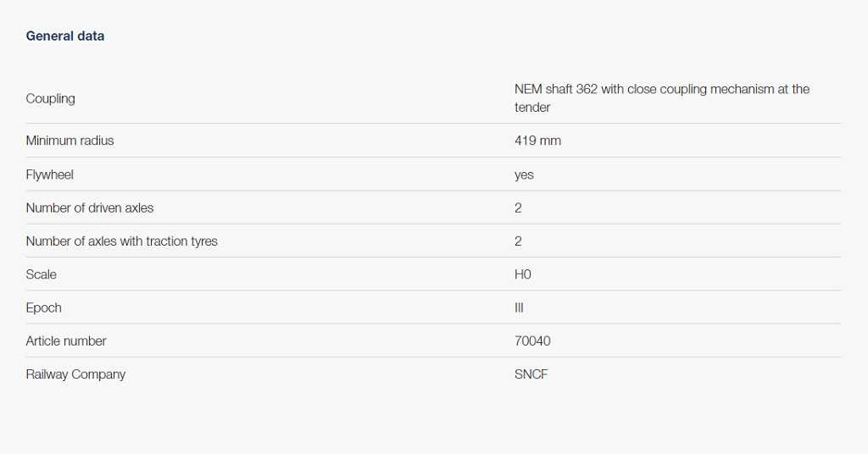
Task: Click the 'Article number' label
Action: (66, 341)
